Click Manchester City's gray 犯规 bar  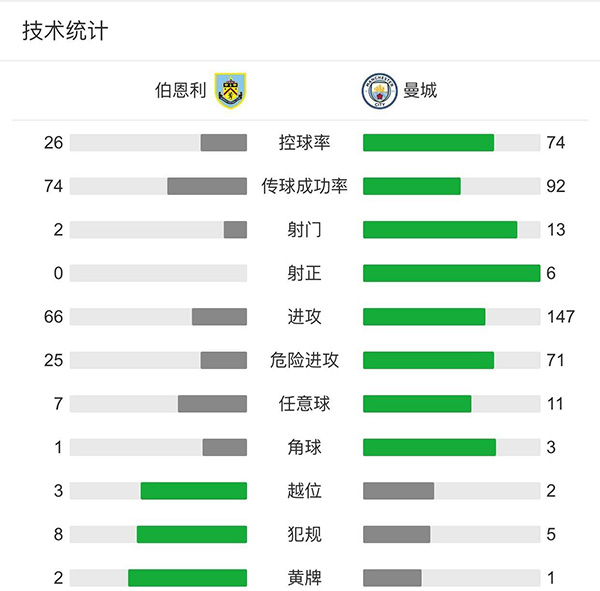[x=396, y=534]
